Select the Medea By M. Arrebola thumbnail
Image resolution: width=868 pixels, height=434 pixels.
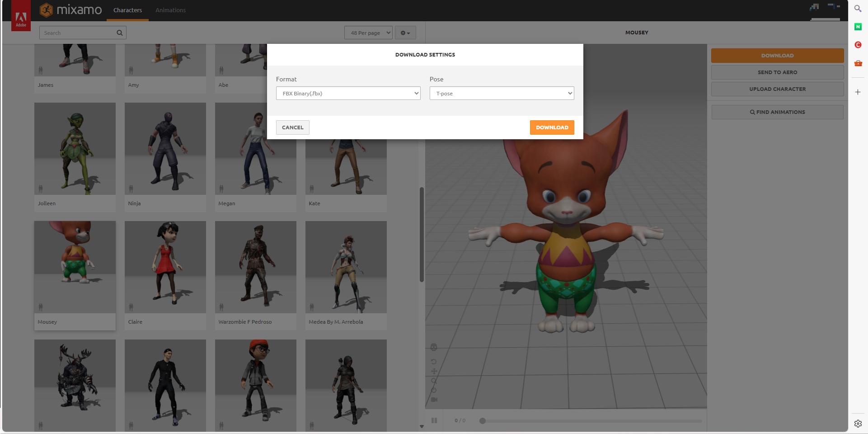(346, 267)
